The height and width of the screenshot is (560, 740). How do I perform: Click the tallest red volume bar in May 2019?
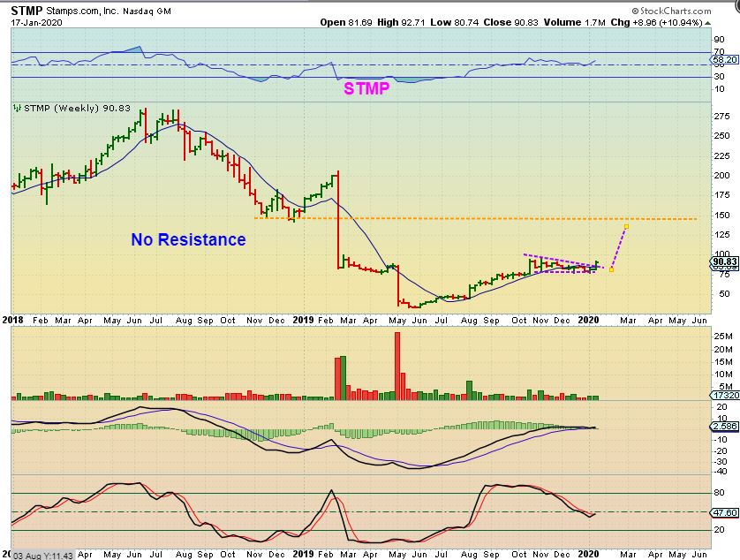[397, 366]
